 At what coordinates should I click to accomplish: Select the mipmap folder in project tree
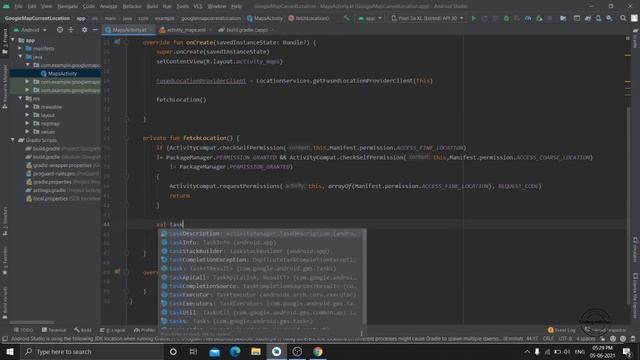click(50, 123)
